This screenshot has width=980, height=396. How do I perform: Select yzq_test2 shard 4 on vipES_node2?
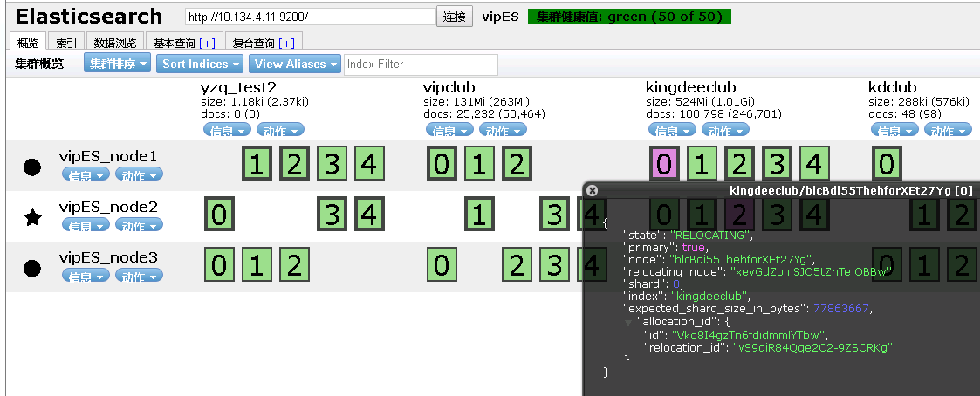pos(369,215)
